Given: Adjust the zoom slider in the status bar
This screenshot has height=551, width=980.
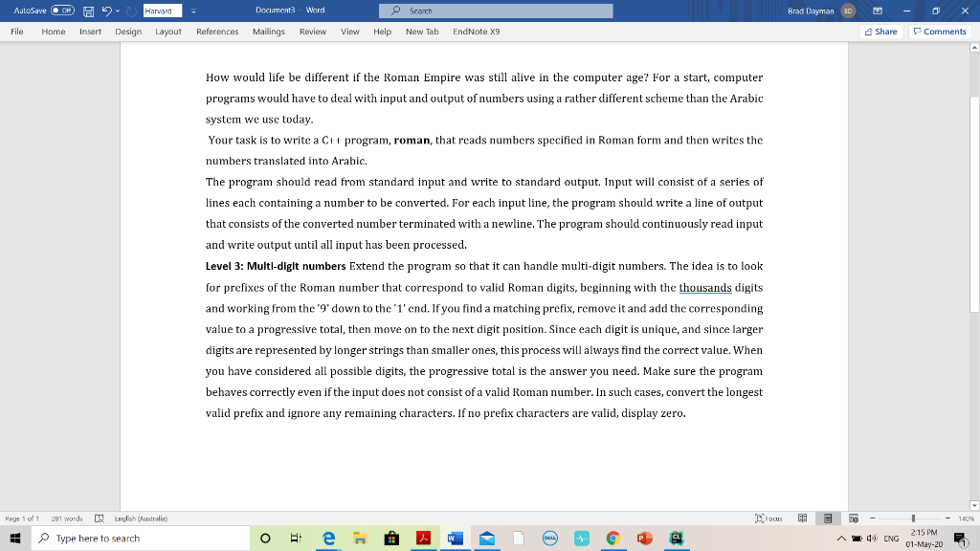Looking at the screenshot, I should [x=912, y=518].
